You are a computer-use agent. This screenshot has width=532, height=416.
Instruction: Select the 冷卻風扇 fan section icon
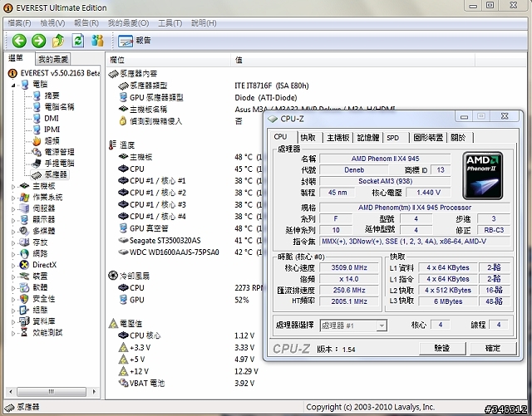113,276
